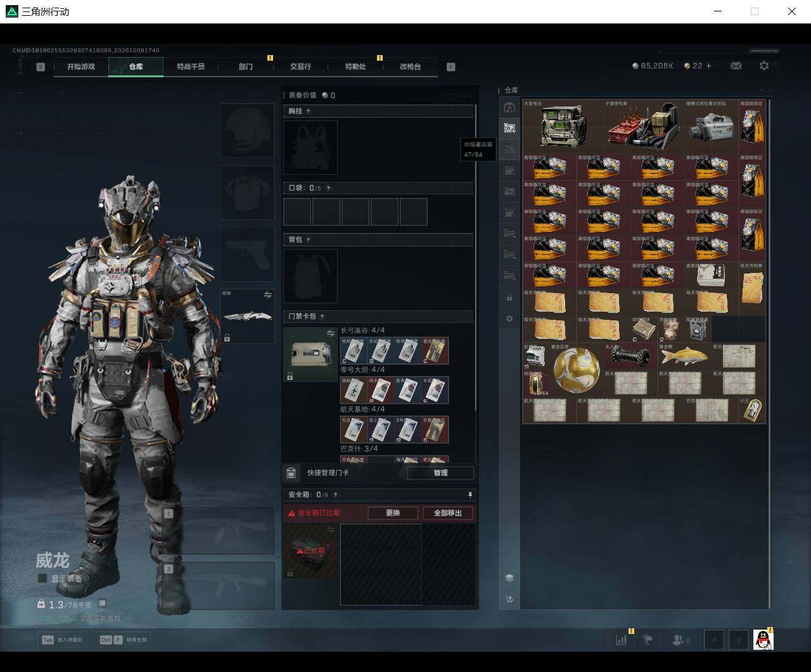The height and width of the screenshot is (672, 811).
Task: Go to the 部门 tab
Action: click(x=246, y=67)
